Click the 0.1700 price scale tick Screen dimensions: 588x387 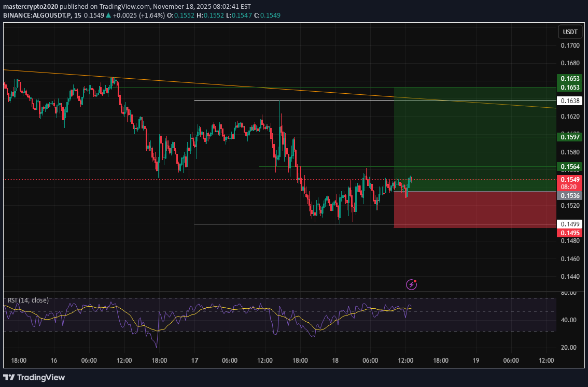tap(569, 46)
